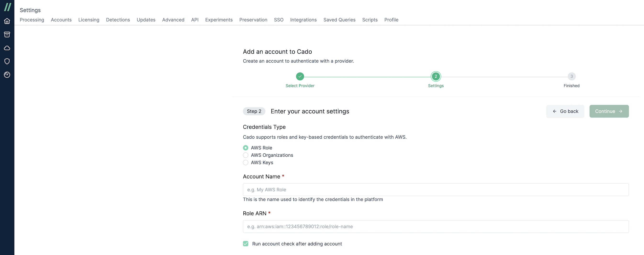Switch to the Licensing tab
644x255 pixels.
(x=89, y=20)
